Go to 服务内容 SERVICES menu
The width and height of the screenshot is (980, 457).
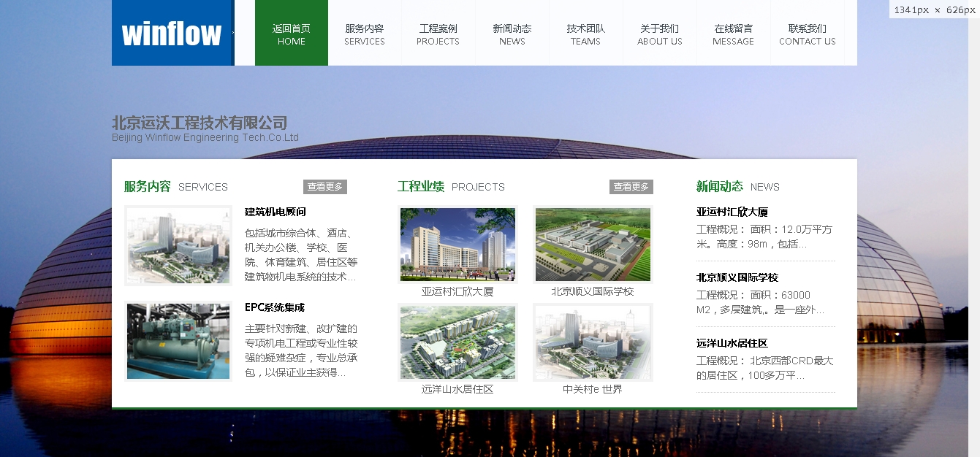coord(365,34)
